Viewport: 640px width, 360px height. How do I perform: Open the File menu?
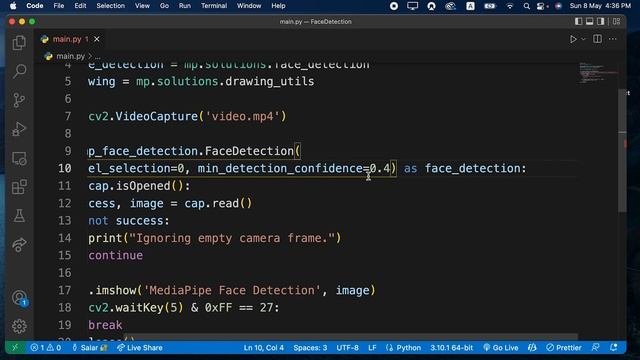pos(59,6)
